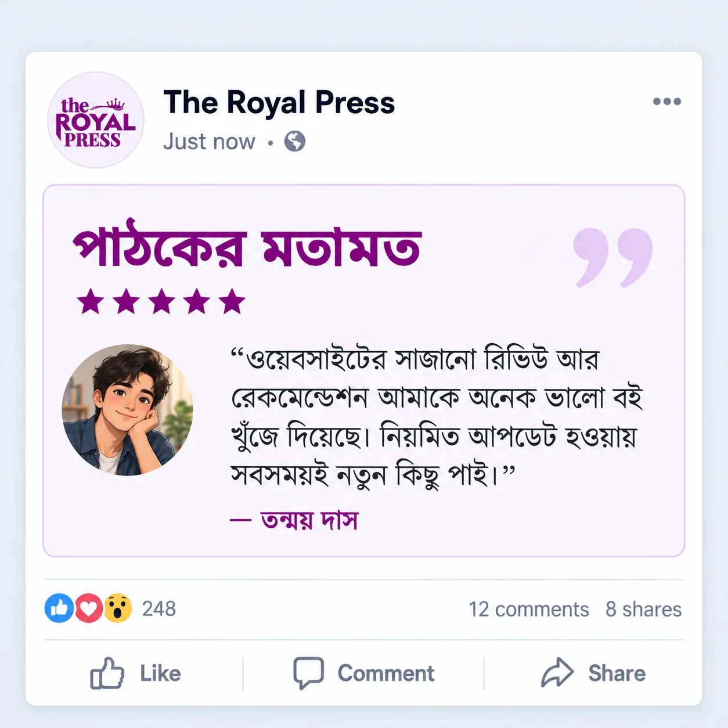Open The Royal Press page name

coord(279,103)
